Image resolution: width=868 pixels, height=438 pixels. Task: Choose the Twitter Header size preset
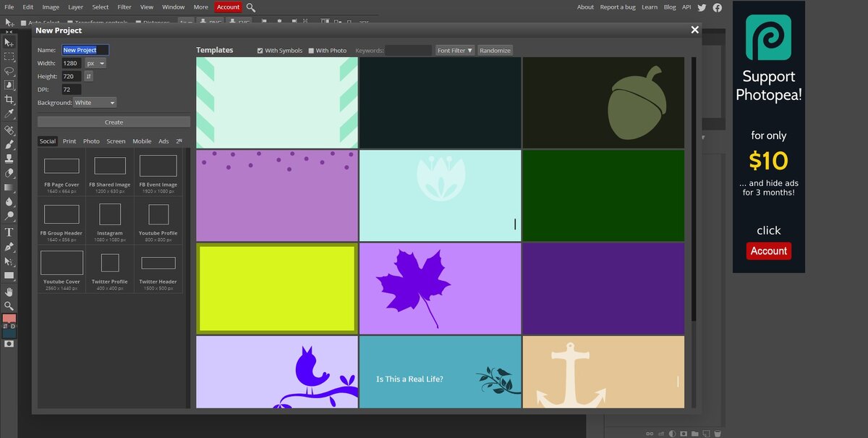click(158, 269)
